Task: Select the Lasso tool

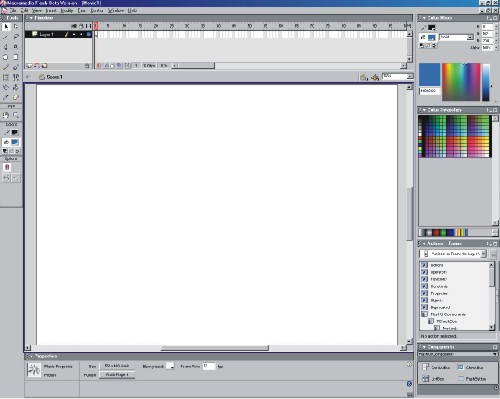Action: (16, 37)
